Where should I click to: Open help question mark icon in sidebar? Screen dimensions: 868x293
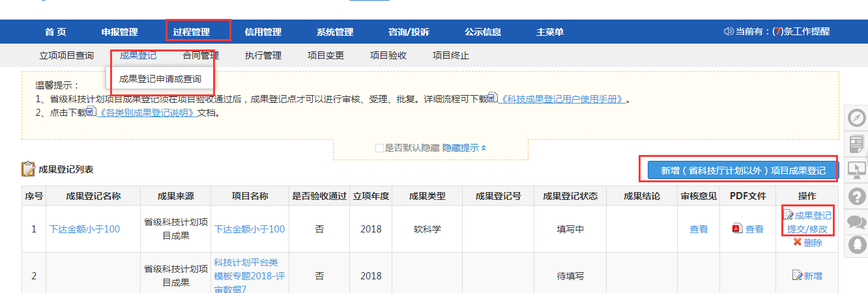click(x=856, y=195)
